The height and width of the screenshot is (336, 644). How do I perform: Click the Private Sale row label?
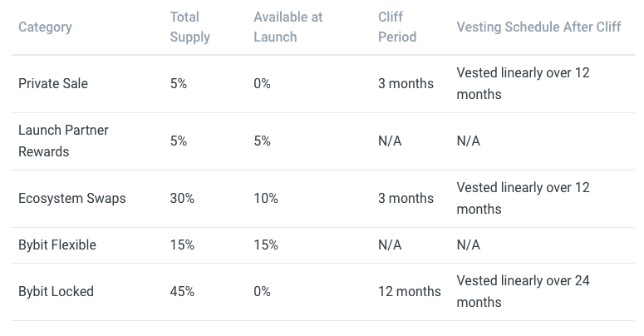tap(53, 83)
